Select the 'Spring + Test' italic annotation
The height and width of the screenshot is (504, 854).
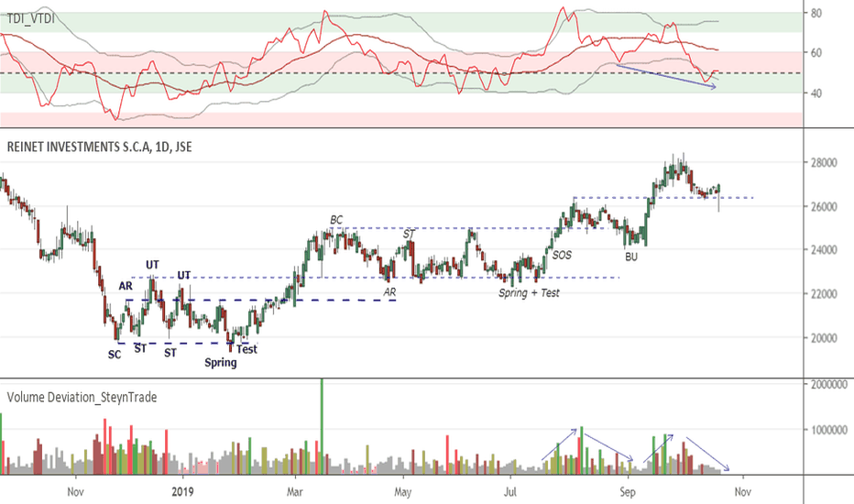click(529, 293)
